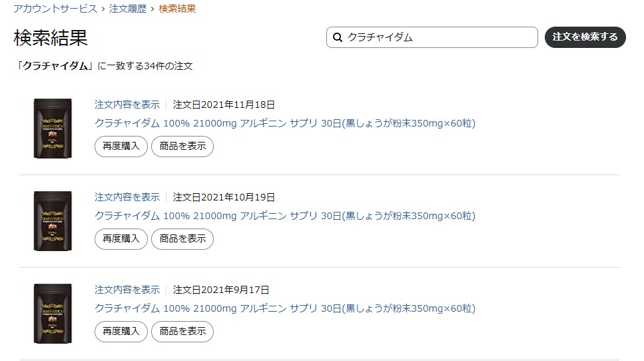Click the order search input field
This screenshot has width=644, height=361.
point(440,37)
